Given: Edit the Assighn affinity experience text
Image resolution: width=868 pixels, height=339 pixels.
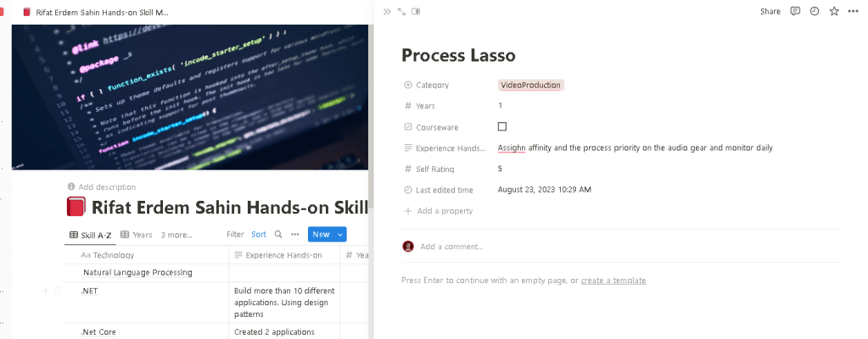Looking at the screenshot, I should [635, 147].
